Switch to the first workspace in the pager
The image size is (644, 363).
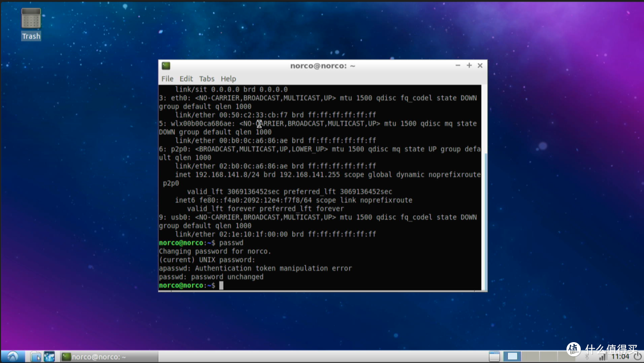(512, 356)
